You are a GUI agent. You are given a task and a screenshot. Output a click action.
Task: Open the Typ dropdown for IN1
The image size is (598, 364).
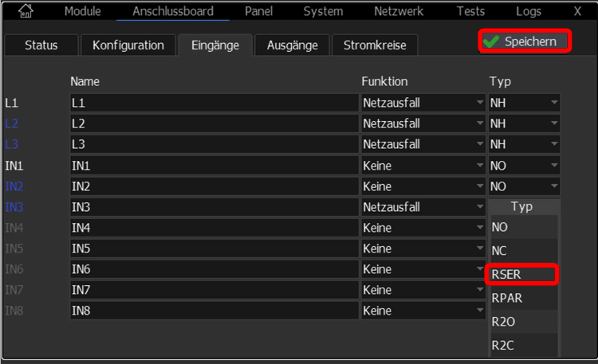click(524, 166)
